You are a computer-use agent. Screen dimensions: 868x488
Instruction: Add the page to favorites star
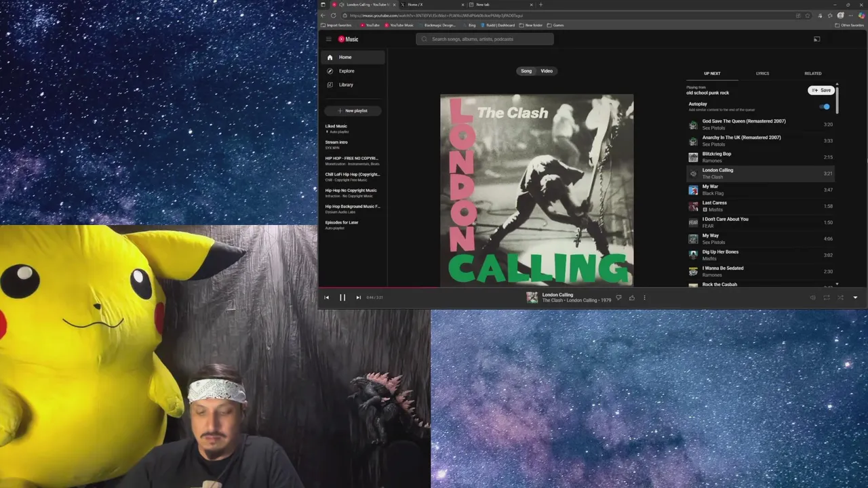807,16
